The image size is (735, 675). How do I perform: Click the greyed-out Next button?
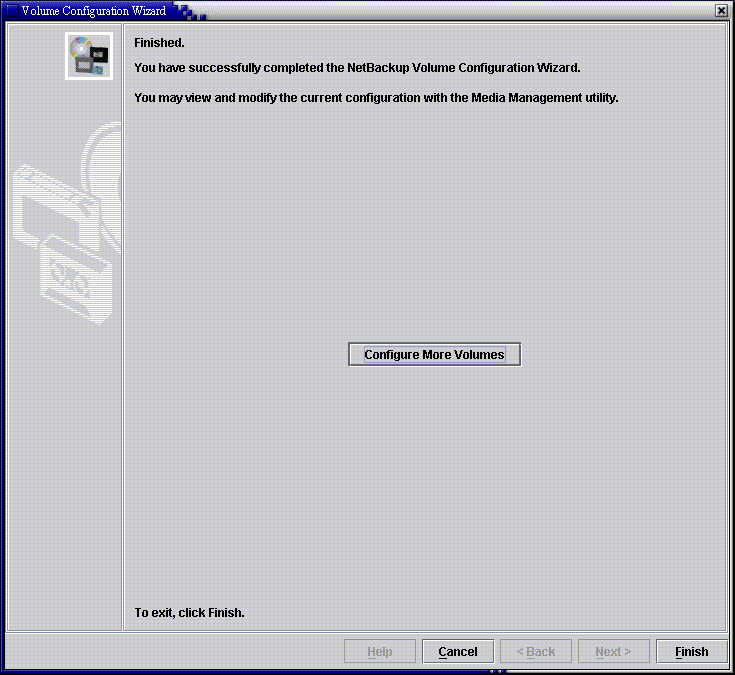tap(614, 652)
